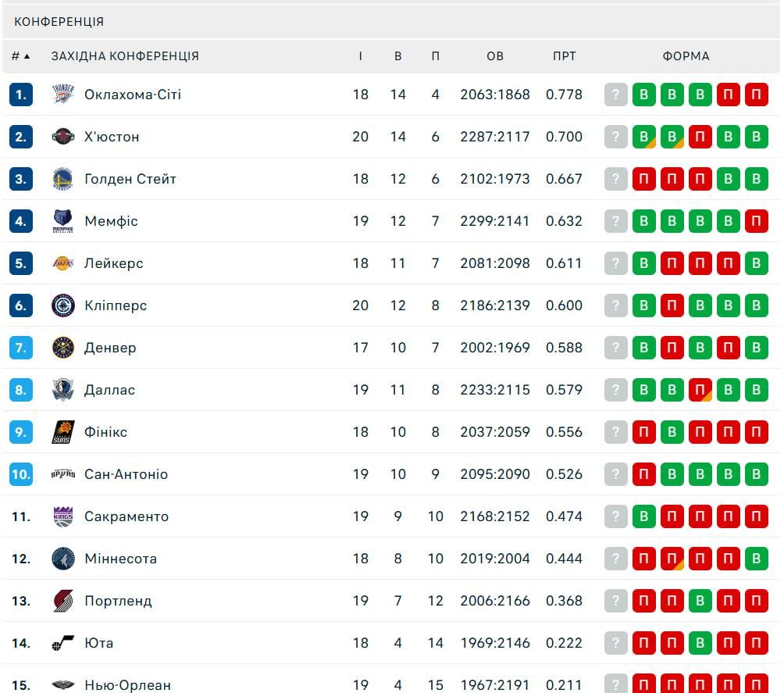
Task: Click the Західна конференція column header
Action: click(x=125, y=56)
